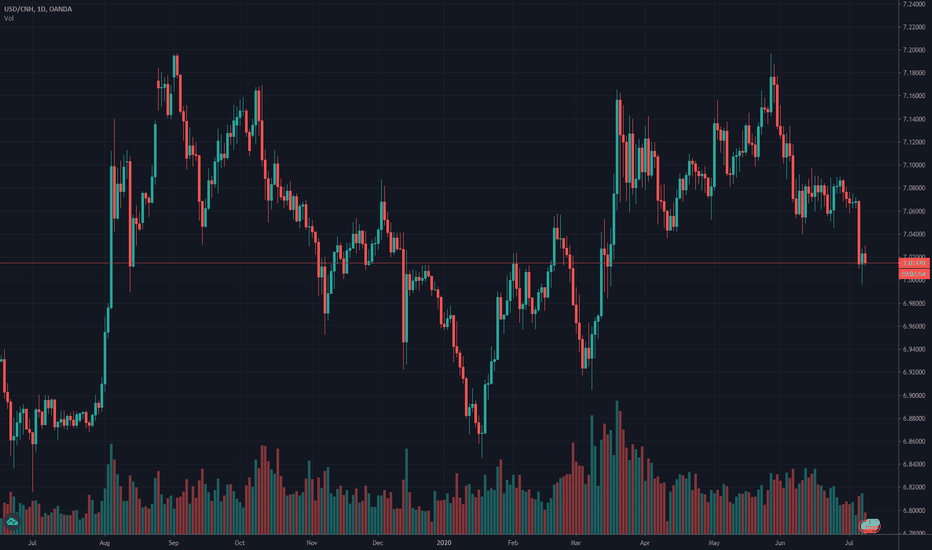Click the 6.90000 price level on axis
932x550 pixels.
click(913, 395)
